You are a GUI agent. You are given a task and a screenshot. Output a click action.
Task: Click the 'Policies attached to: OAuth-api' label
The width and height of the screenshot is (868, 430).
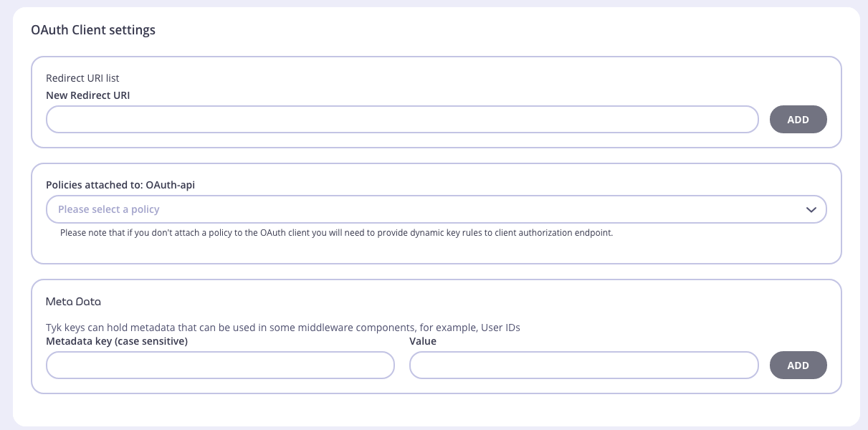click(120, 184)
